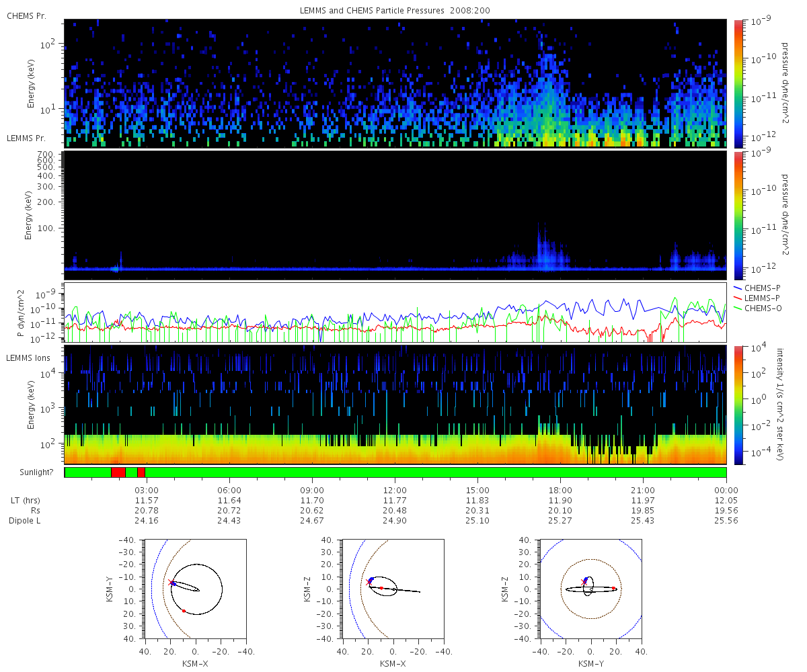The width and height of the screenshot is (807, 672).
Task: Click the first red segment in Sunlight bar
Action: [x=118, y=472]
